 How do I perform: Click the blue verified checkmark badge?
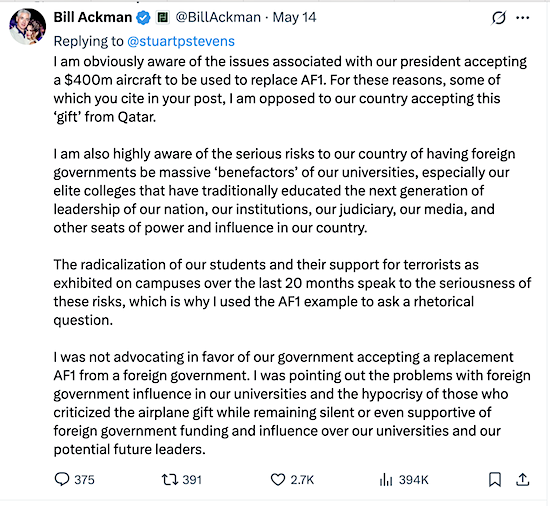coord(143,17)
